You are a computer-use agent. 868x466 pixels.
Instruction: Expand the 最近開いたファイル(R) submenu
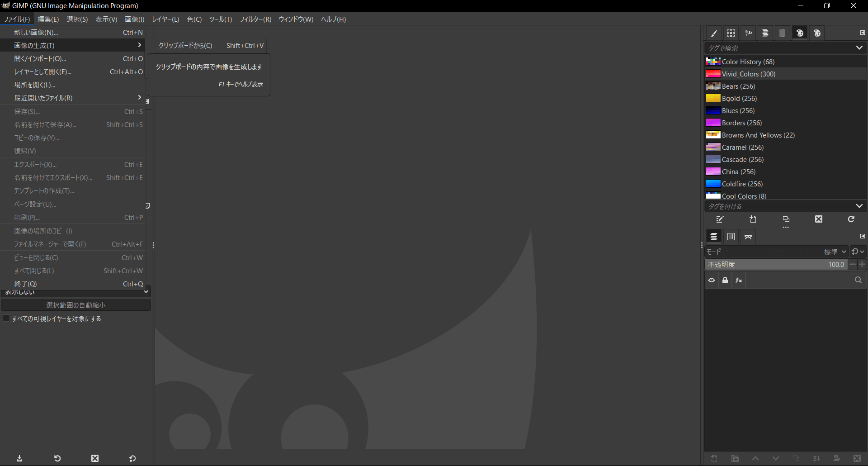73,98
